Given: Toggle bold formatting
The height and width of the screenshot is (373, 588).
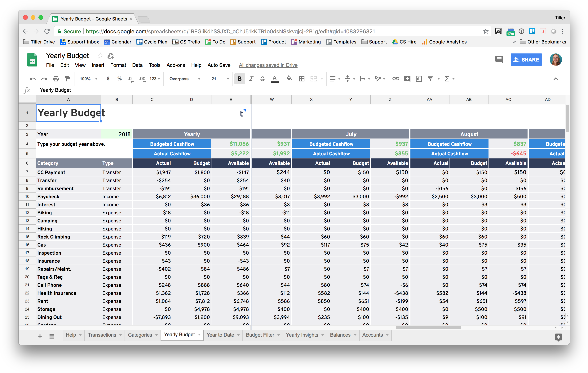Looking at the screenshot, I should click(240, 79).
